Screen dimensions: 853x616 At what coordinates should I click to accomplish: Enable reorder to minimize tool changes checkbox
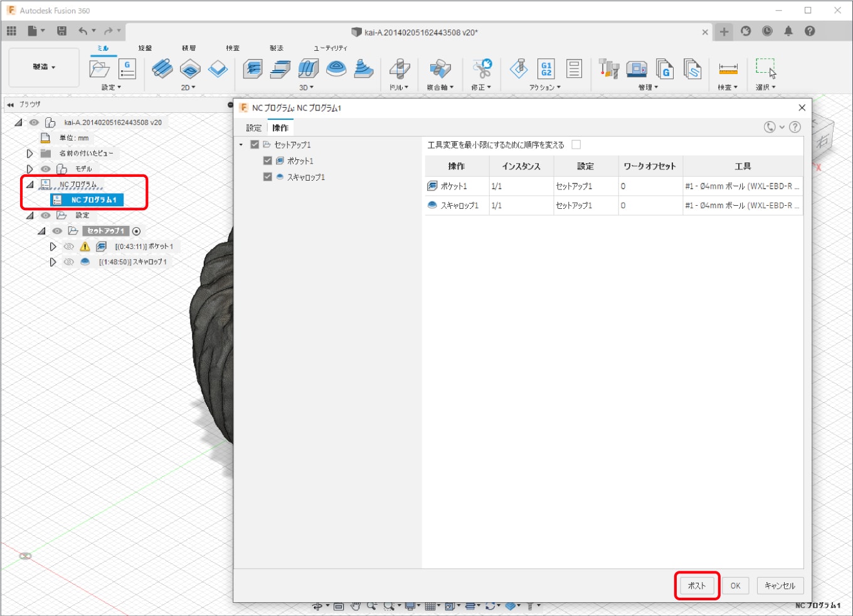pyautogui.click(x=576, y=145)
